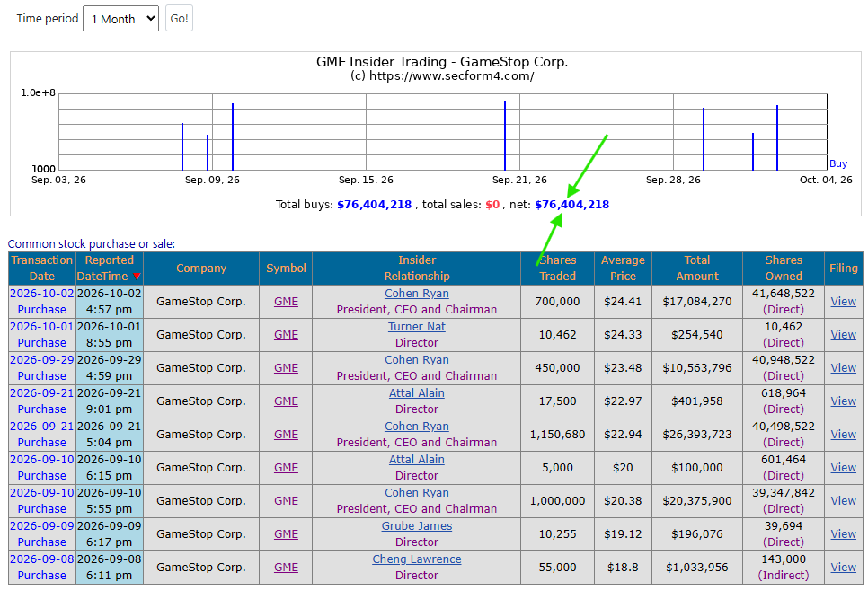Click the Common stock purchase or sale heading
This screenshot has width=868, height=590.
point(92,244)
